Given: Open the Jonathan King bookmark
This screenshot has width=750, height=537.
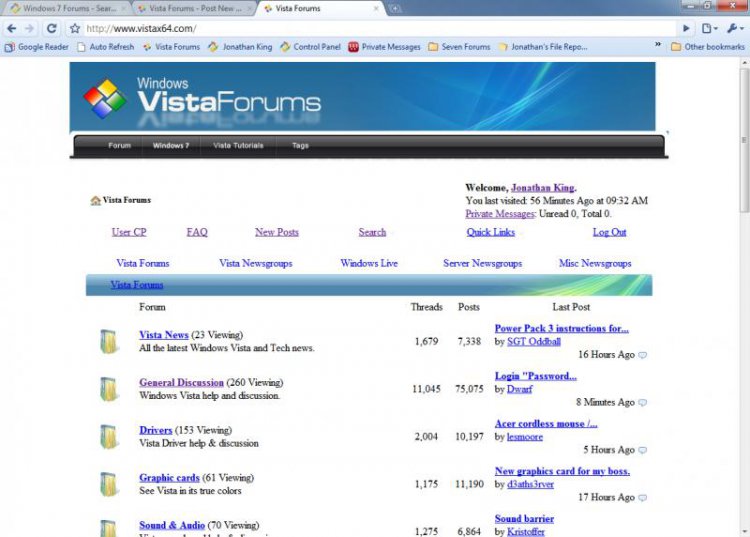Looking at the screenshot, I should point(241,47).
